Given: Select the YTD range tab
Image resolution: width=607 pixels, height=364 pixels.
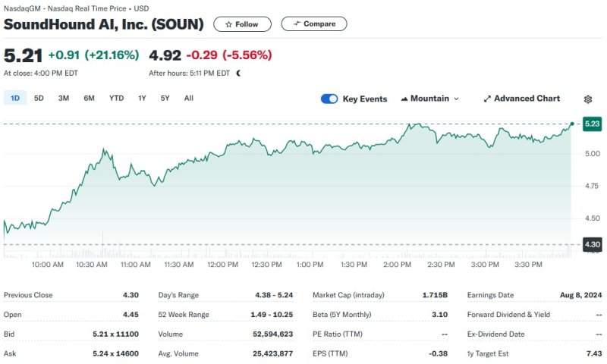Looking at the screenshot, I should pyautogui.click(x=116, y=98).
